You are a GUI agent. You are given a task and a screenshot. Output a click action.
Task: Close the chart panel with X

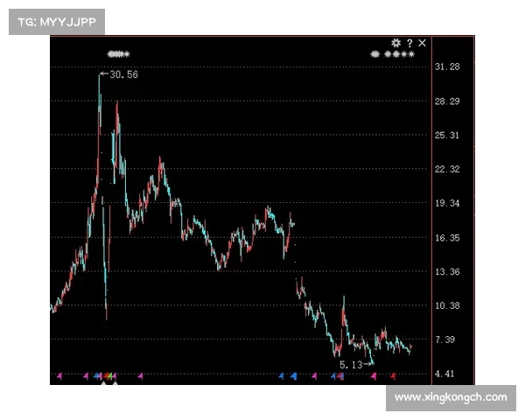423,43
